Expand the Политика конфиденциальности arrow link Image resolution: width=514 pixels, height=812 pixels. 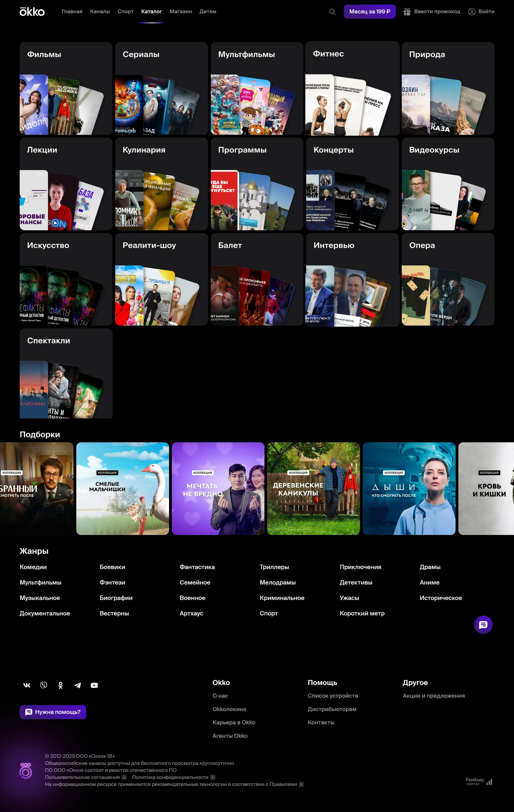213,777
